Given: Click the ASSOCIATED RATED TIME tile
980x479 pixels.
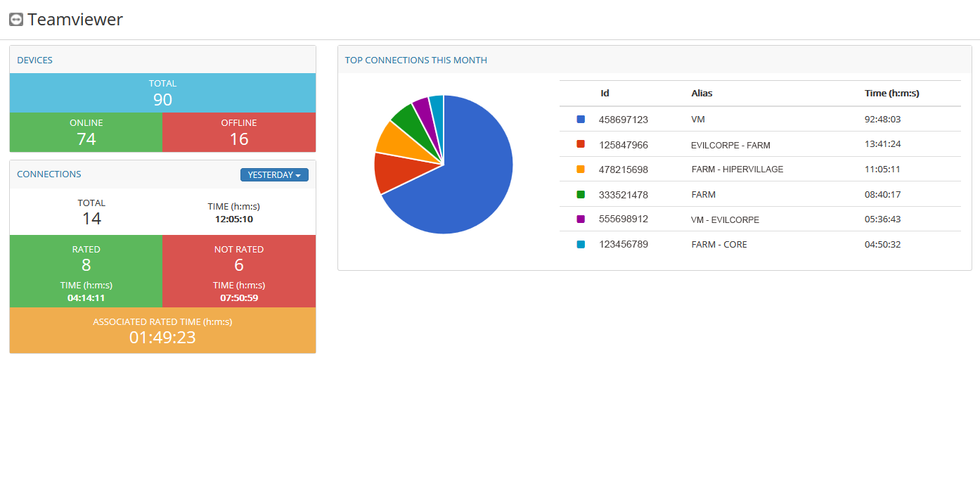Looking at the screenshot, I should [x=162, y=330].
